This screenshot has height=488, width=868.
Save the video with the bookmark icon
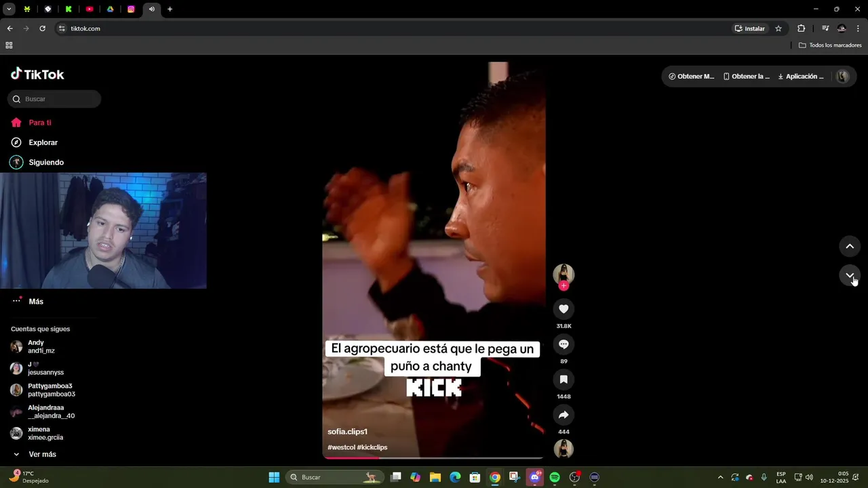click(x=564, y=380)
